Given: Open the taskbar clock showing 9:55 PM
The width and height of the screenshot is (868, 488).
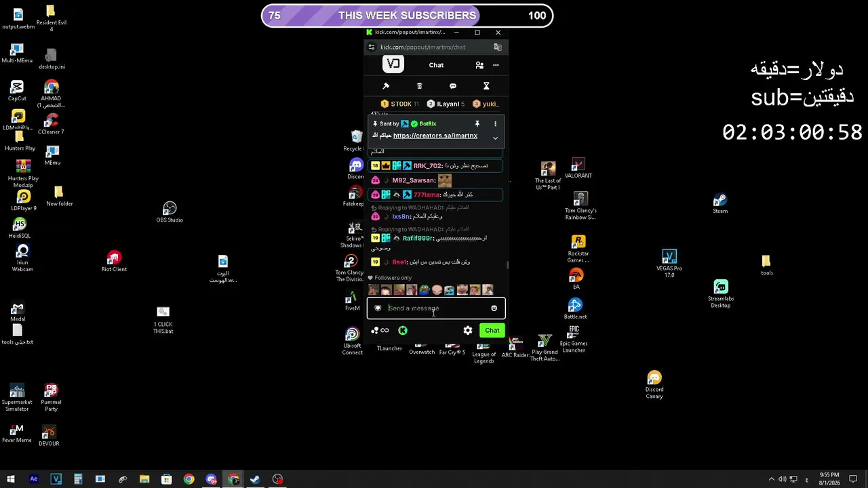Looking at the screenshot, I should (829, 479).
